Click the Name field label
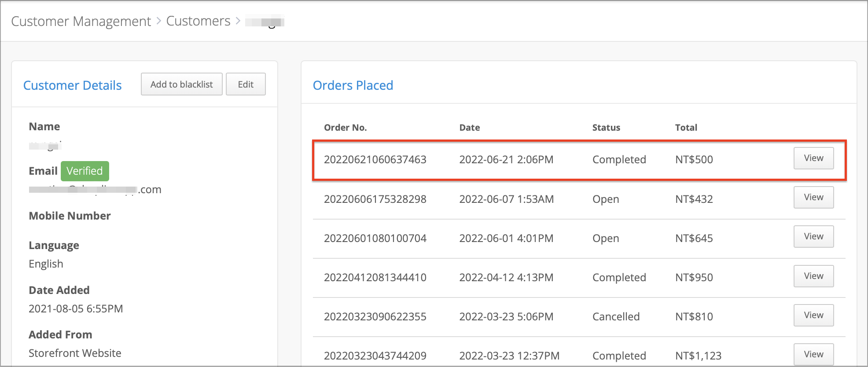 tap(44, 126)
